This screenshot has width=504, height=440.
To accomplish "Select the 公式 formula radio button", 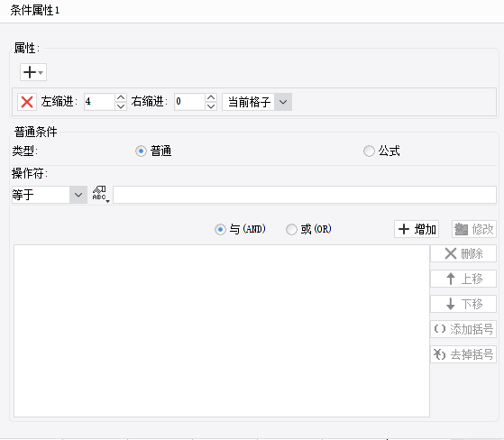I will [x=369, y=151].
